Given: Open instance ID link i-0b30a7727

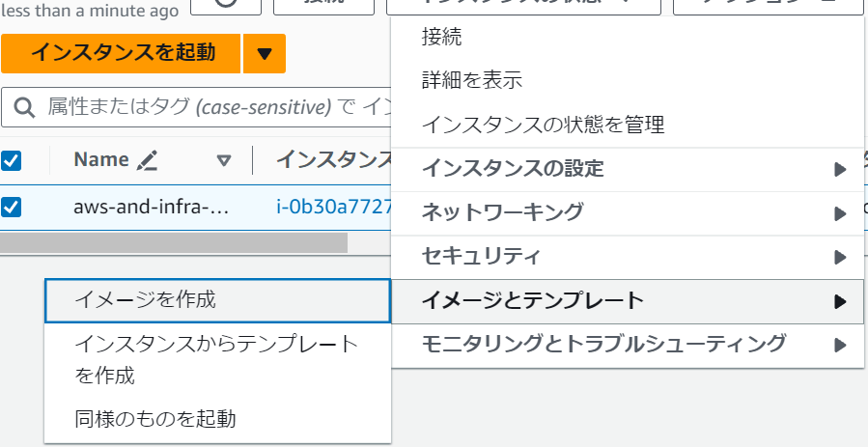Looking at the screenshot, I should (333, 208).
